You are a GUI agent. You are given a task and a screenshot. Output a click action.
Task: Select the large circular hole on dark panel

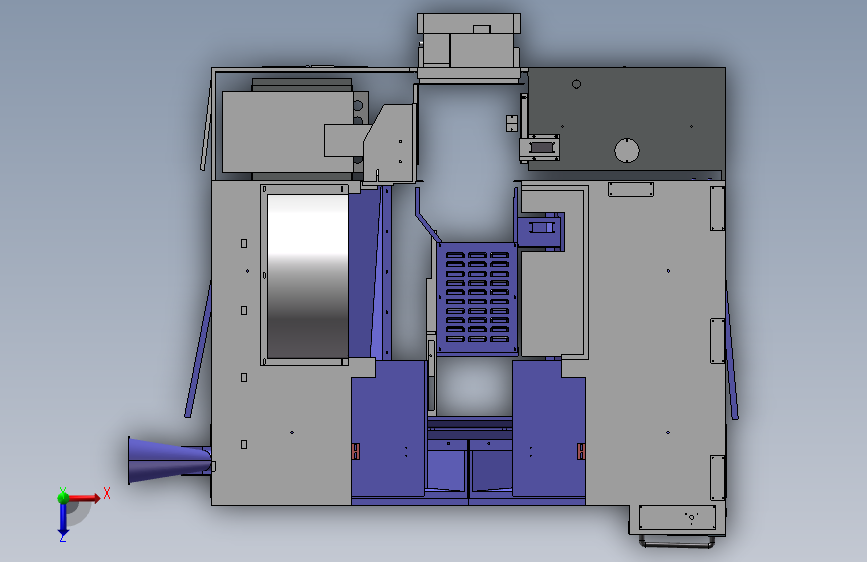point(627,150)
